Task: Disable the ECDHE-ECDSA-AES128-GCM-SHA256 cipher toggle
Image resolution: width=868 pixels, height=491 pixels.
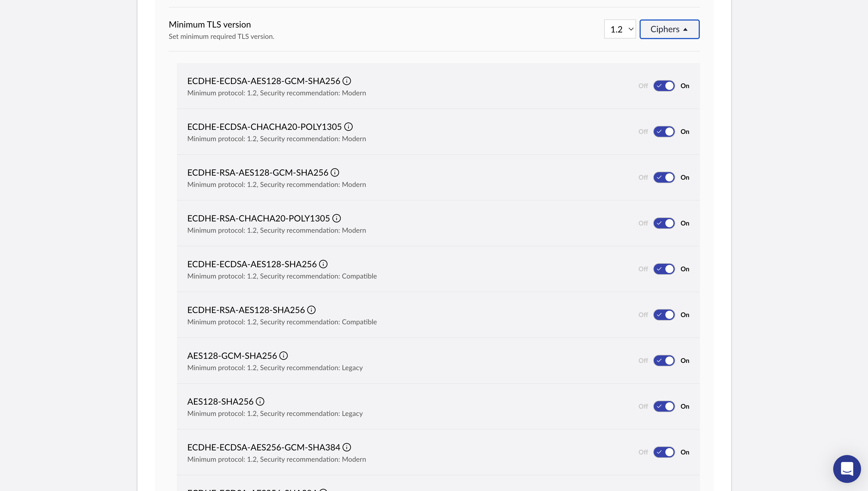Action: [x=664, y=86]
